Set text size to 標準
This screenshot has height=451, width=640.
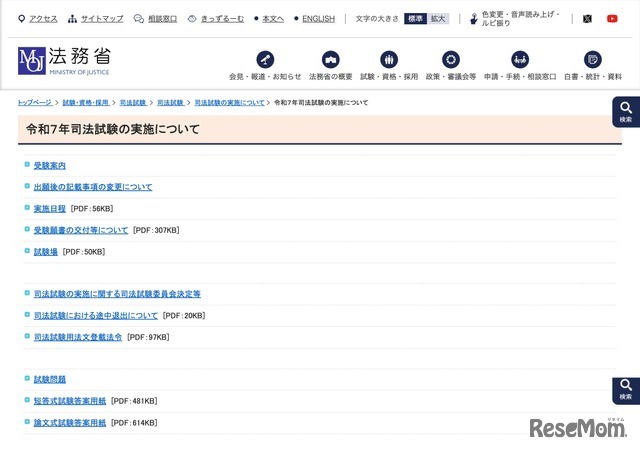415,18
